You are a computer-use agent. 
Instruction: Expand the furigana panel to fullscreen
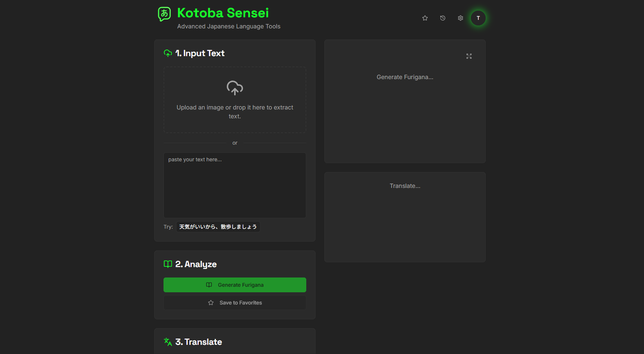click(469, 56)
